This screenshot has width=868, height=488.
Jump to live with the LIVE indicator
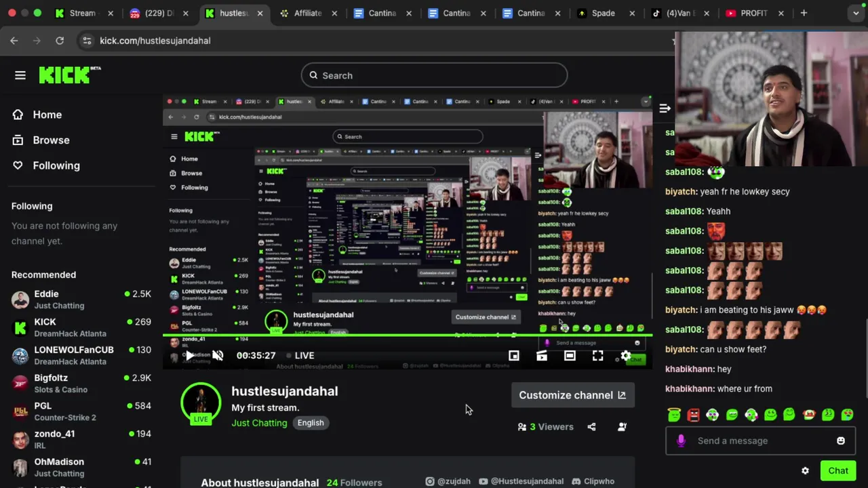[300, 355]
